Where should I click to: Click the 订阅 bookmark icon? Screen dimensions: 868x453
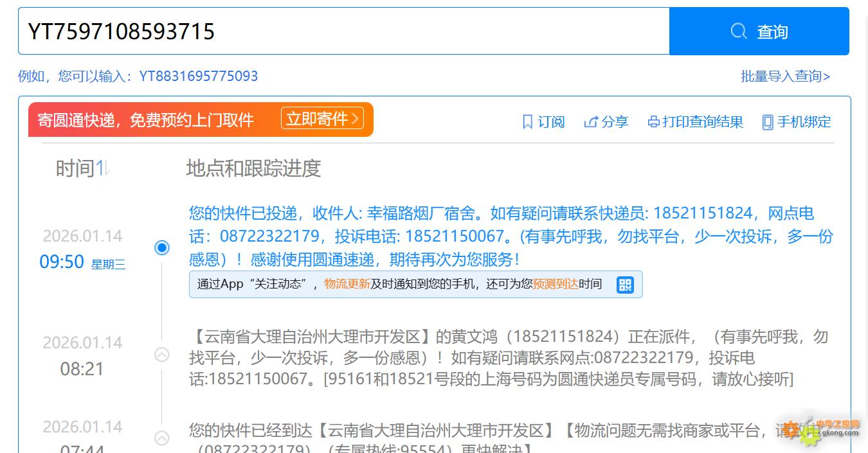tap(527, 121)
